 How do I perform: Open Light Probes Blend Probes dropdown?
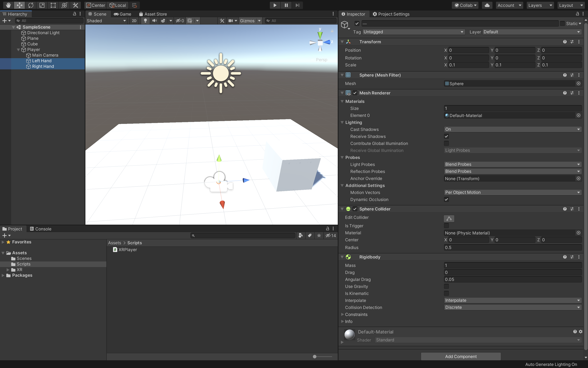tap(513, 164)
